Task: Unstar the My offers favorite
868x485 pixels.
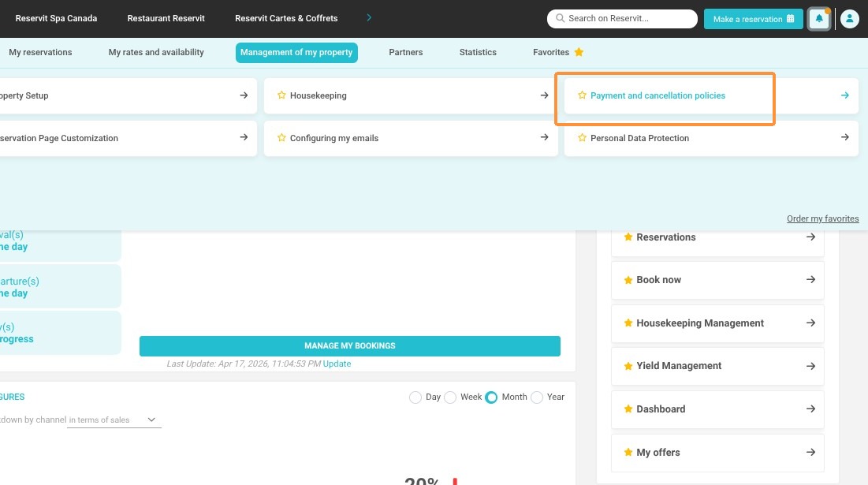Action: 628,453
